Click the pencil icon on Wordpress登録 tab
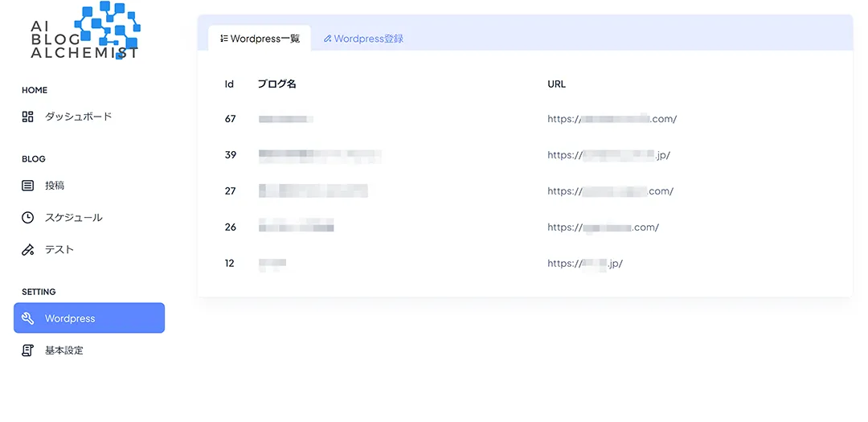Image resolution: width=868 pixels, height=422 pixels. pyautogui.click(x=327, y=39)
